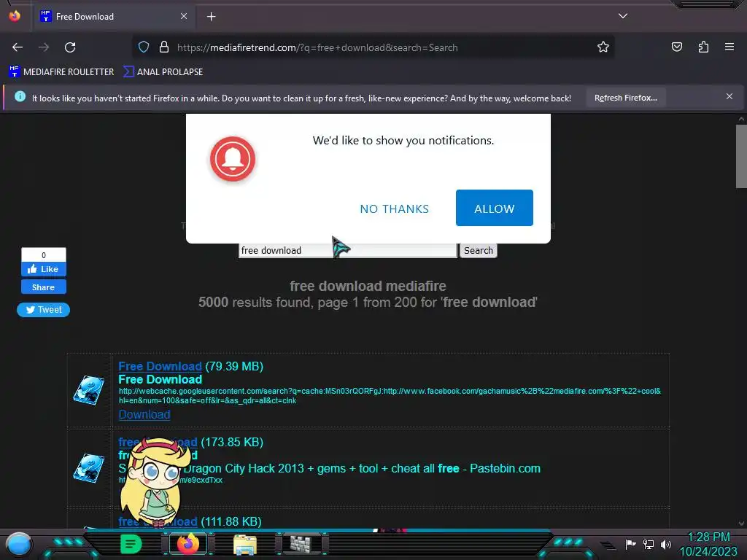Screen dimensions: 747x560
Task: Focus the free download search field
Action: [x=348, y=251]
